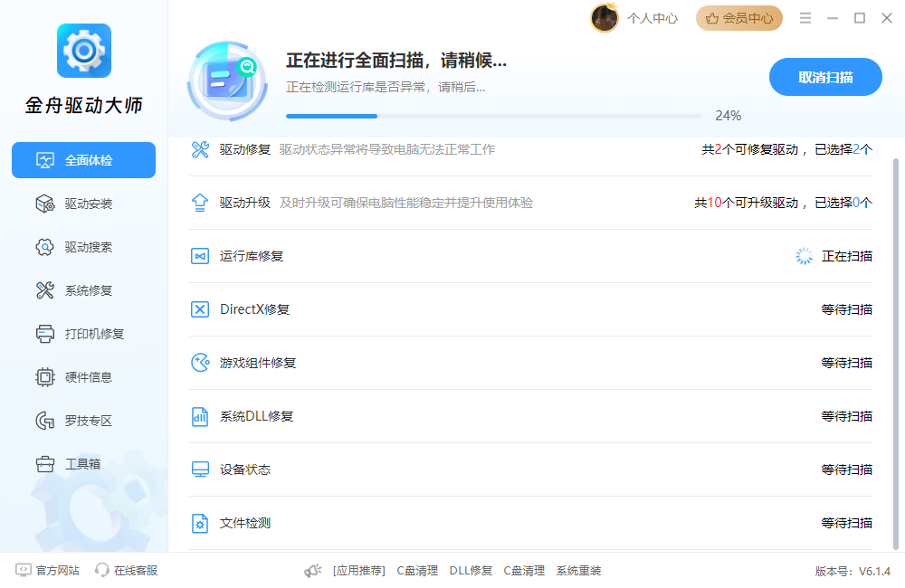Click the 驱动安装 box icon

pyautogui.click(x=45, y=204)
